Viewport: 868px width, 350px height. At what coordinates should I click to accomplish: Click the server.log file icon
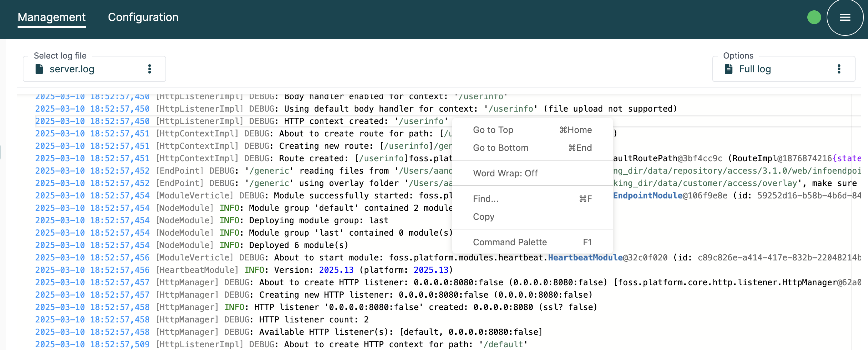pos(39,69)
